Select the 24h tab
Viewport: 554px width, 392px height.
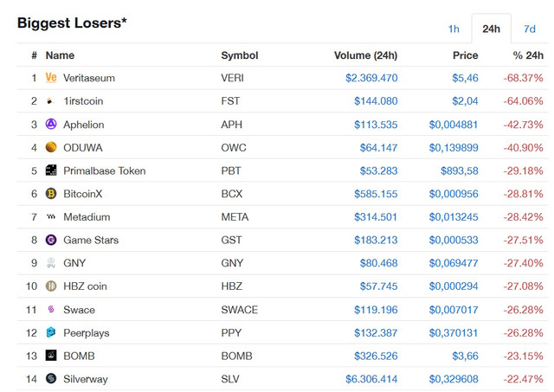491,29
